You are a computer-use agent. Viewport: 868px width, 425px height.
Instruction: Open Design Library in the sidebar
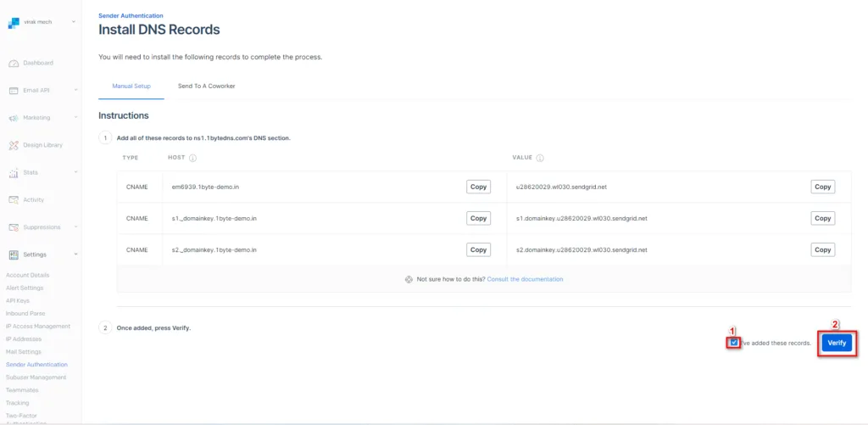(x=42, y=145)
